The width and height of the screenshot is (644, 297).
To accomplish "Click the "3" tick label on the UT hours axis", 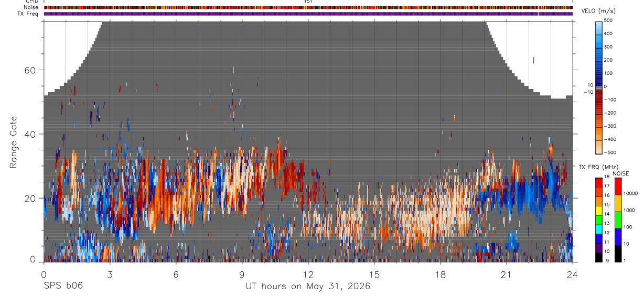I will [x=110, y=274].
